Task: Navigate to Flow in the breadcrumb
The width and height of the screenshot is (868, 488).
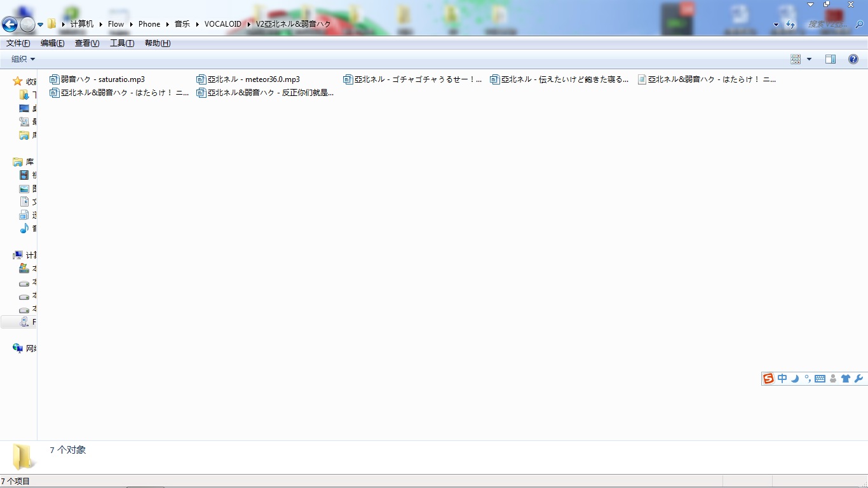Action: pos(116,24)
